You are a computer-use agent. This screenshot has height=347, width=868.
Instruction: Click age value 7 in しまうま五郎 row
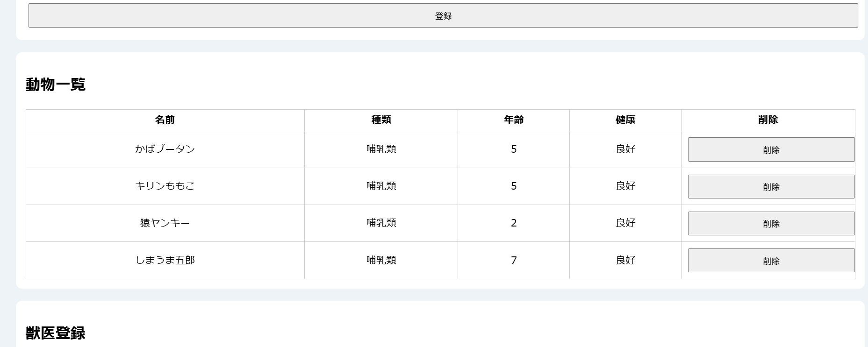tap(513, 260)
